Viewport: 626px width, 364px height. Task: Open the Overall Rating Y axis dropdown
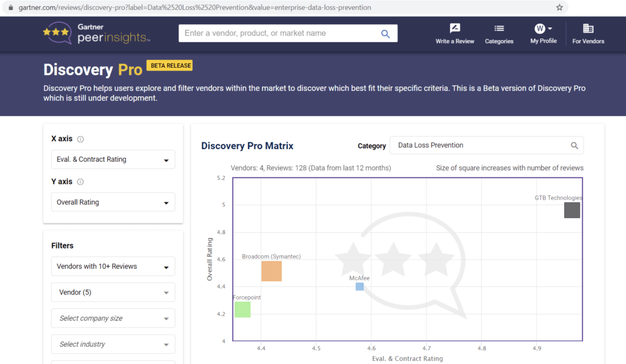click(x=113, y=202)
